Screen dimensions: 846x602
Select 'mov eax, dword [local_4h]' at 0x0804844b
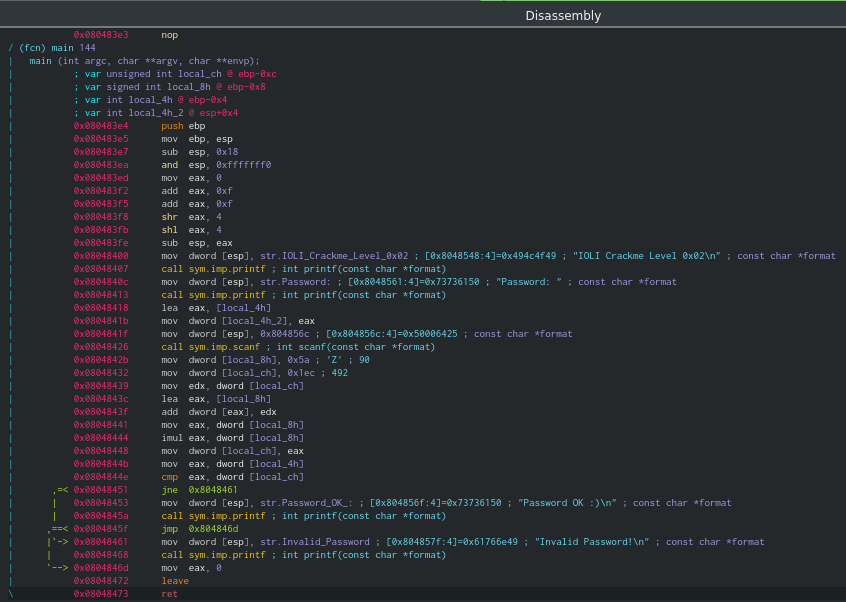(x=233, y=464)
